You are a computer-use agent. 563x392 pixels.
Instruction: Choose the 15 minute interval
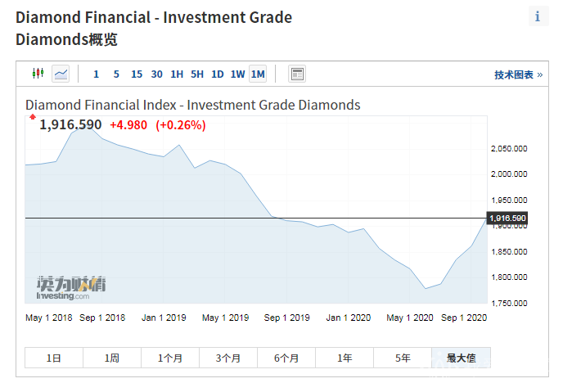pyautogui.click(x=137, y=74)
